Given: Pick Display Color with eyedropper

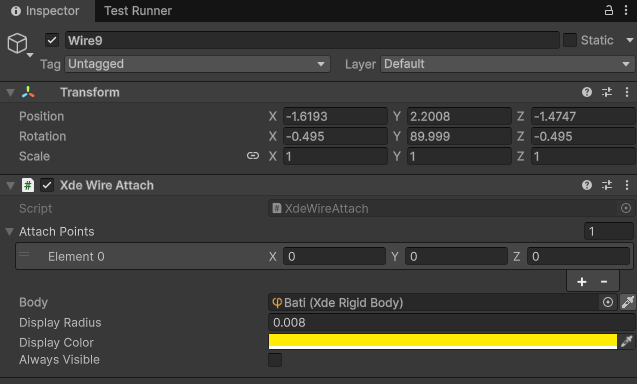Looking at the screenshot, I should pyautogui.click(x=627, y=342).
